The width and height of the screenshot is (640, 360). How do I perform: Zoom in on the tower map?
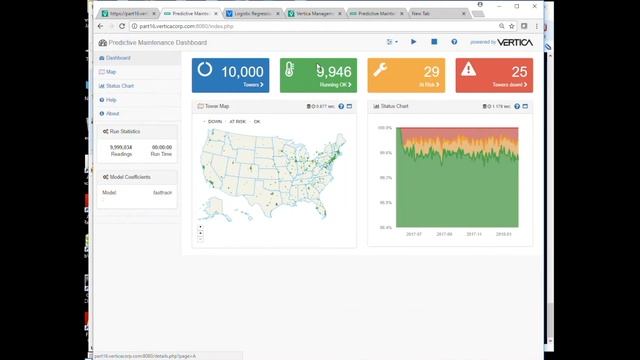tap(200, 233)
